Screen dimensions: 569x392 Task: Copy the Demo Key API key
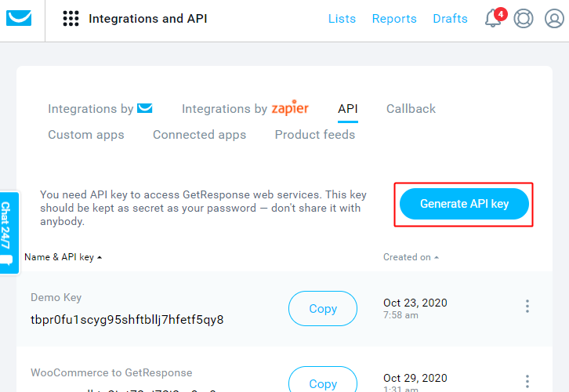[323, 309]
